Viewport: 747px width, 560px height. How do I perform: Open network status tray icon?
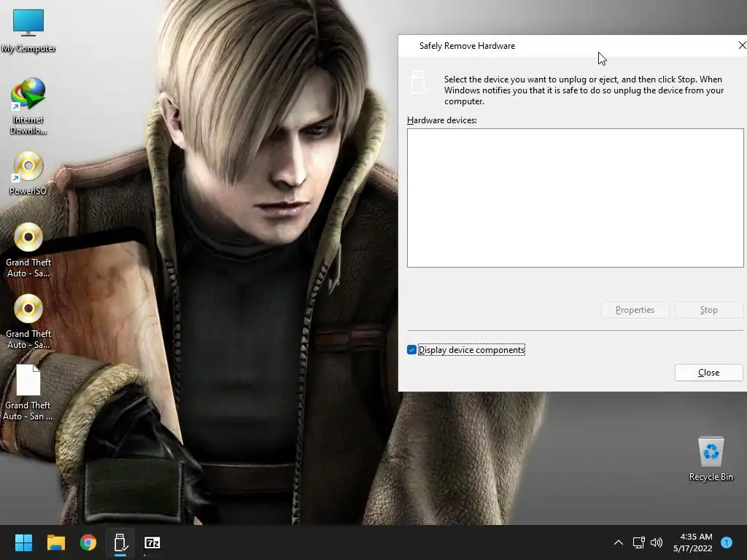tap(638, 542)
